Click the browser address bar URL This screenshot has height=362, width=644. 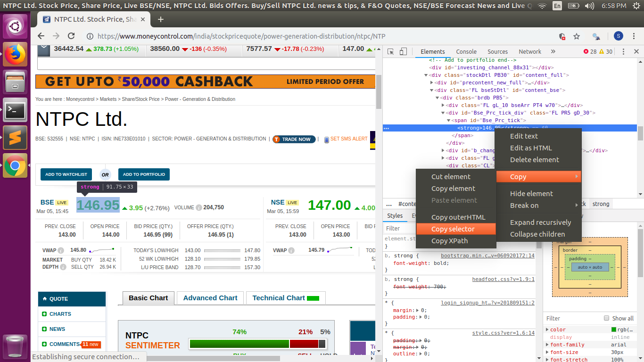241,36
